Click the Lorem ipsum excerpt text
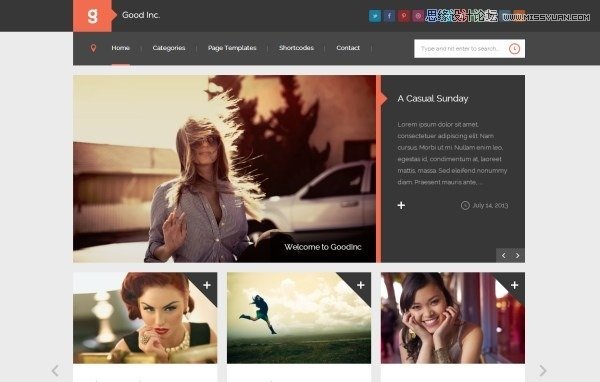The width and height of the screenshot is (600, 382). click(452, 153)
